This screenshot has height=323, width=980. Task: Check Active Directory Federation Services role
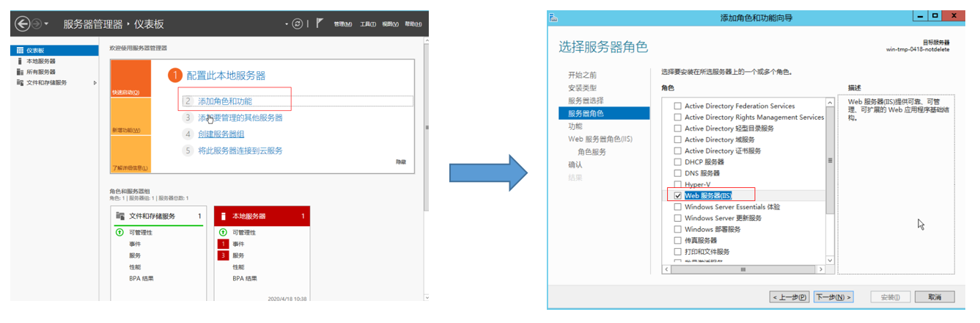pos(677,106)
